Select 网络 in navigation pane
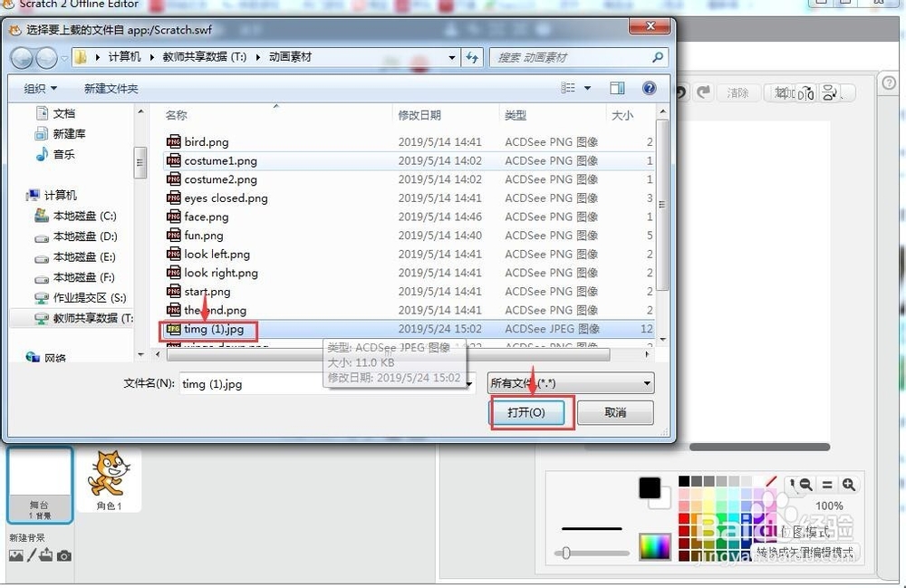The width and height of the screenshot is (906, 588). point(46,358)
